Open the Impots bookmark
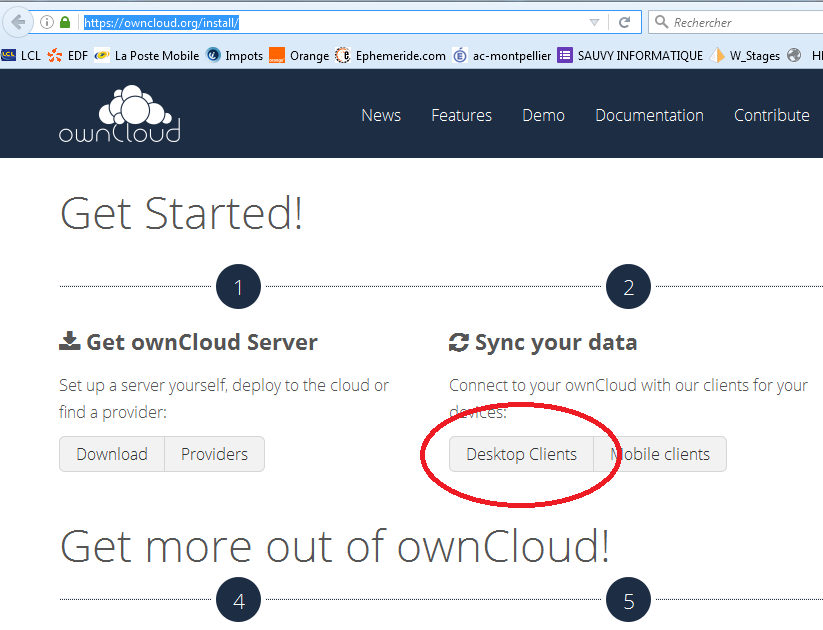Screen dimensions: 823x630 235,55
